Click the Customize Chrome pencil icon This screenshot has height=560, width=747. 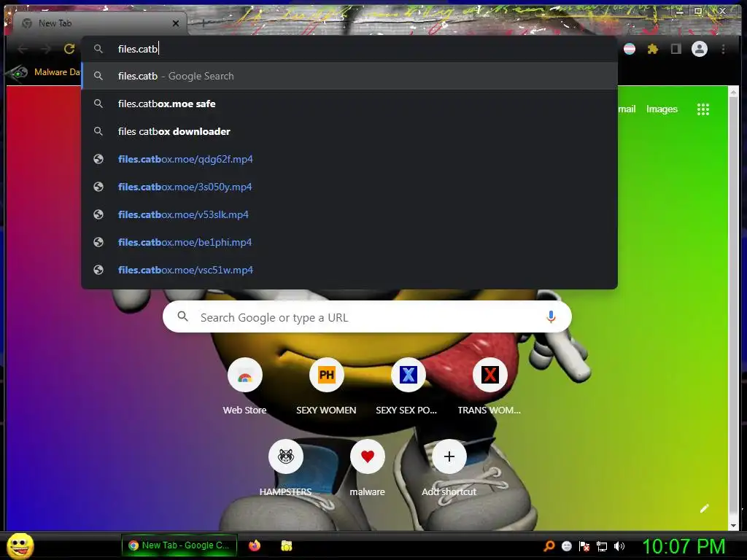704,508
